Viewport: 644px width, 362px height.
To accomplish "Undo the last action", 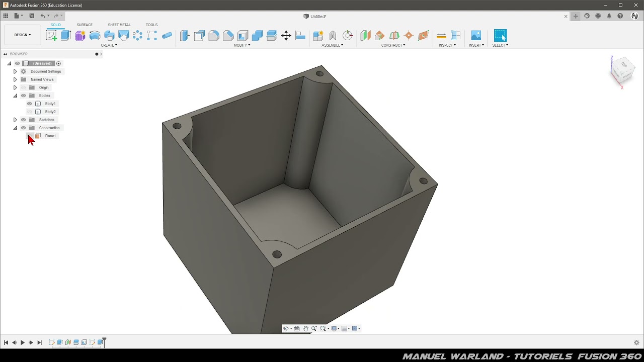I will point(43,16).
